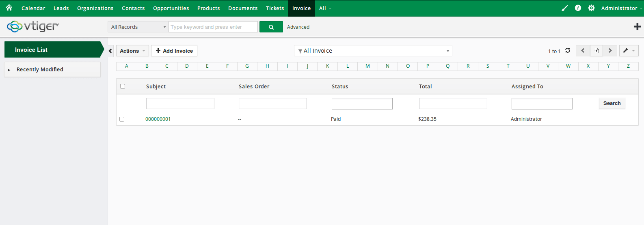Click the info help icon
The image size is (644, 225).
click(578, 8)
